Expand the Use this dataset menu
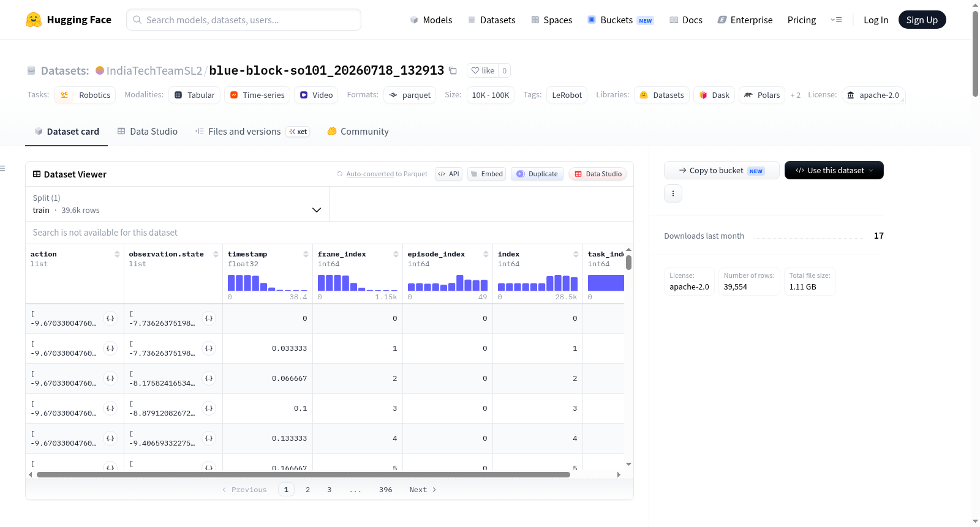Viewport: 980px width, 527px height. 834,170
